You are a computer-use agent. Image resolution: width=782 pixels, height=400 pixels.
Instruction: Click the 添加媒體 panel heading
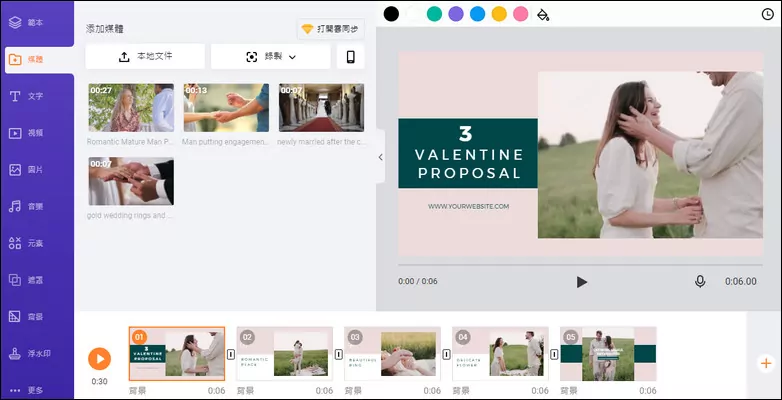pos(105,29)
